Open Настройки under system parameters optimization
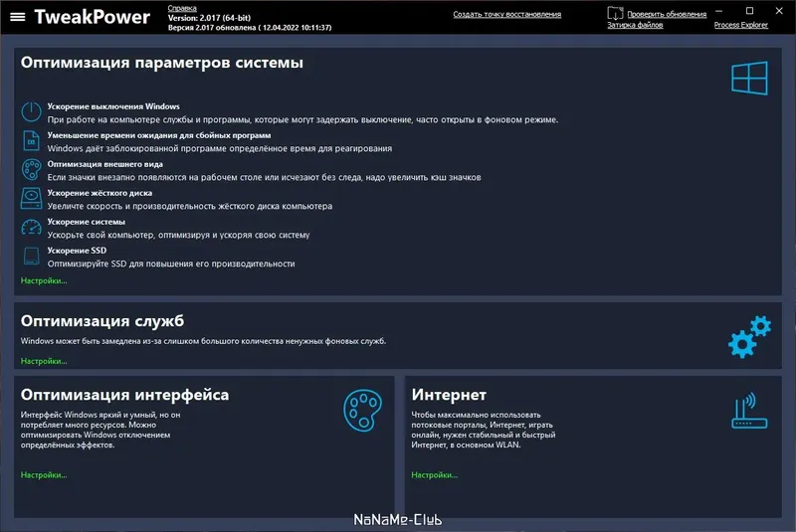The image size is (796, 532). 44,280
